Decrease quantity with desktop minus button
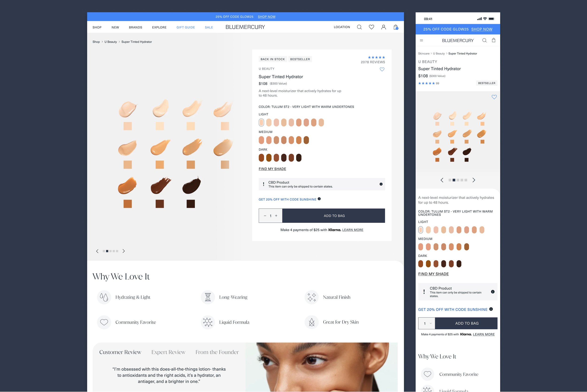Image resolution: width=587 pixels, height=392 pixels. 265,216
